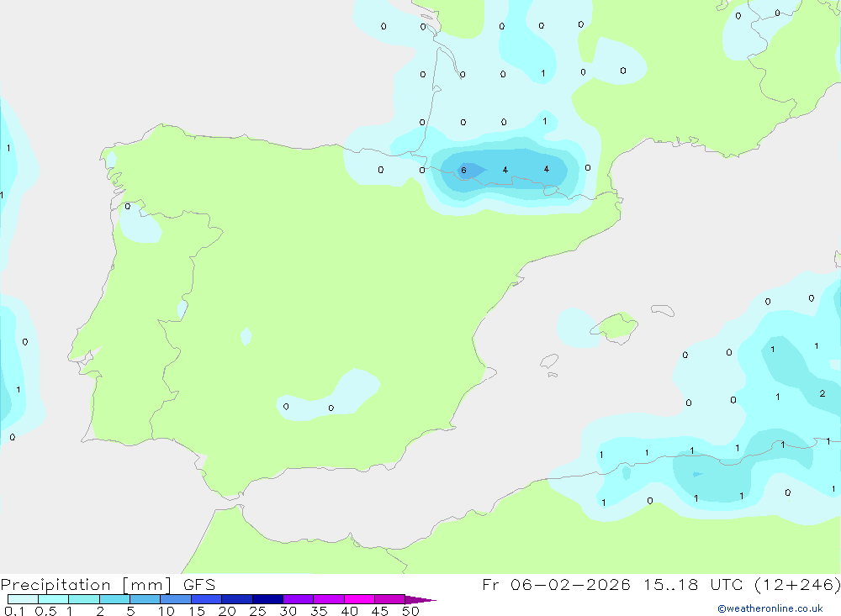Click the "25" legend scale label
Image resolution: width=841 pixels, height=616 pixels.
(x=257, y=611)
